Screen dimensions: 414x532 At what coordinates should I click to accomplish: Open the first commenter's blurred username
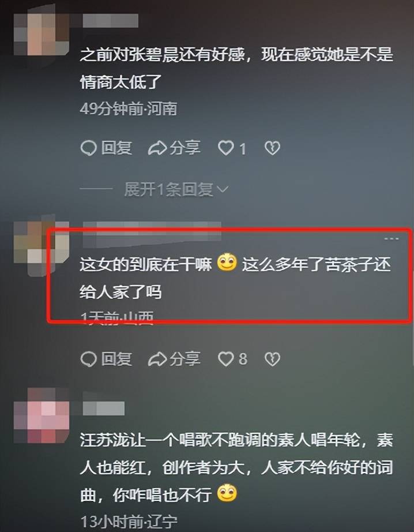[x=110, y=21]
